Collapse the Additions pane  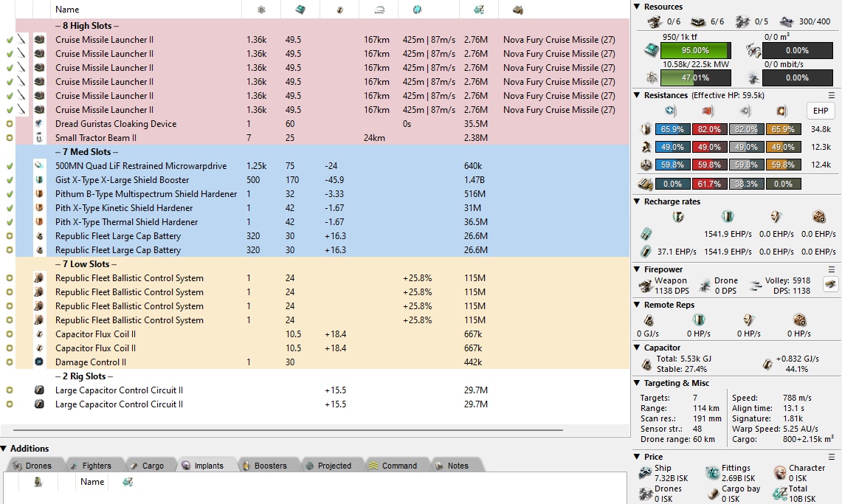click(x=4, y=449)
